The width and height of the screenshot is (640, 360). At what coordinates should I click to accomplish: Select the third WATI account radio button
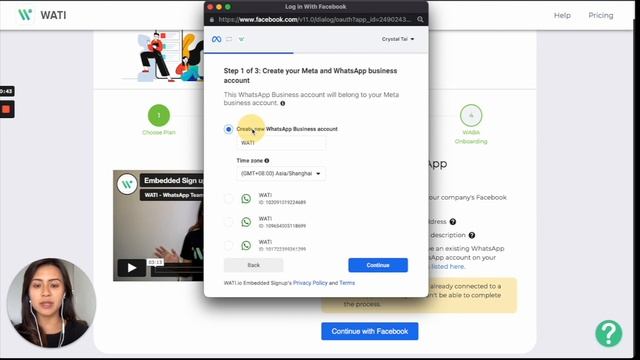[x=229, y=245]
